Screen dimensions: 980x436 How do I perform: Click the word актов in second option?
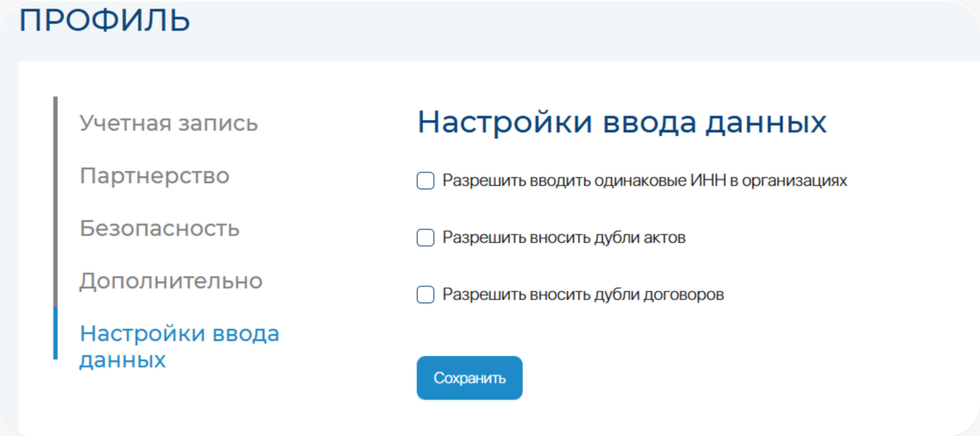[x=665, y=238]
